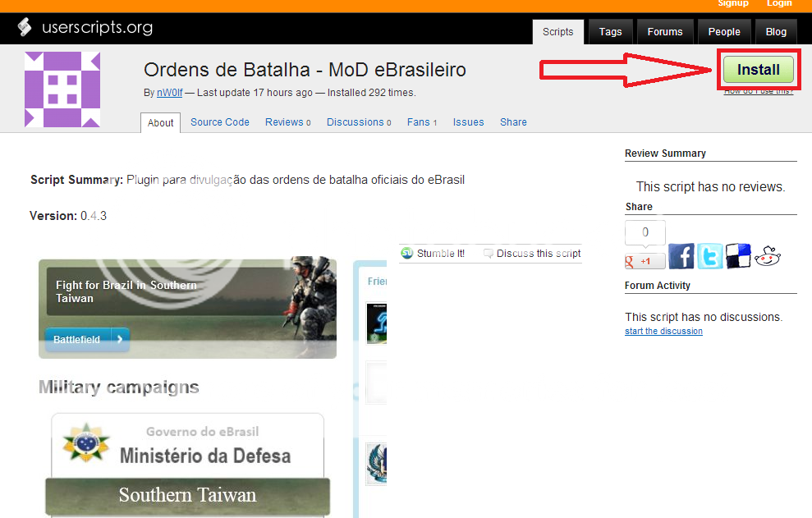Screen dimensions: 812x518
Task: Share the script on Reddit
Action: 768,256
